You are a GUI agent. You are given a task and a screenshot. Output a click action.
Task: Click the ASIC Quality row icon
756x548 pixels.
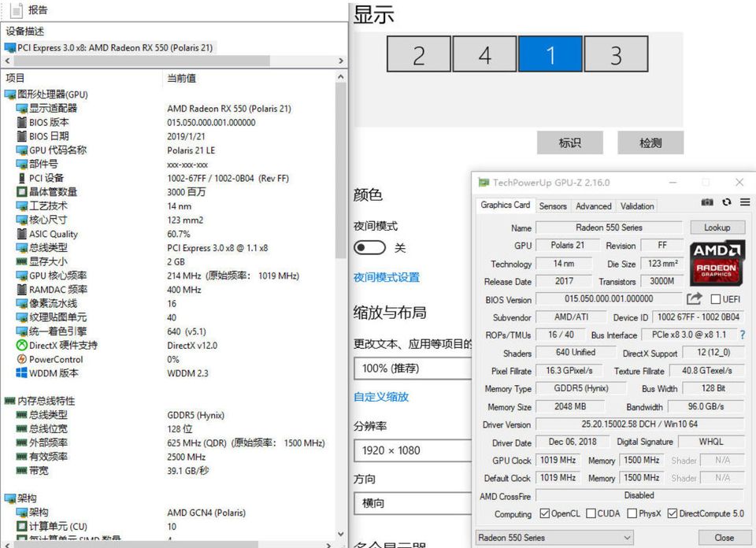click(22, 234)
